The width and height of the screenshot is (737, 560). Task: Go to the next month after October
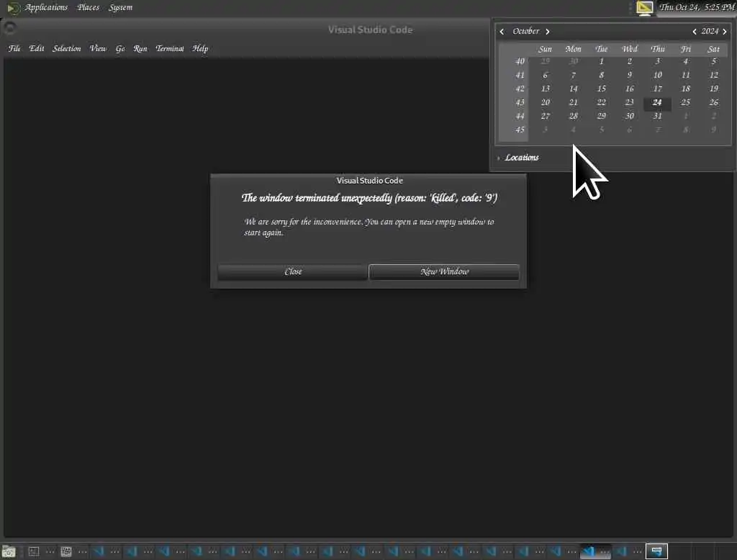point(548,32)
